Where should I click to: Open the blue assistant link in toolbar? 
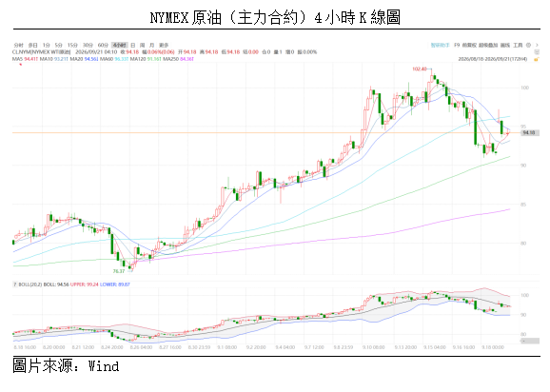[441, 46]
